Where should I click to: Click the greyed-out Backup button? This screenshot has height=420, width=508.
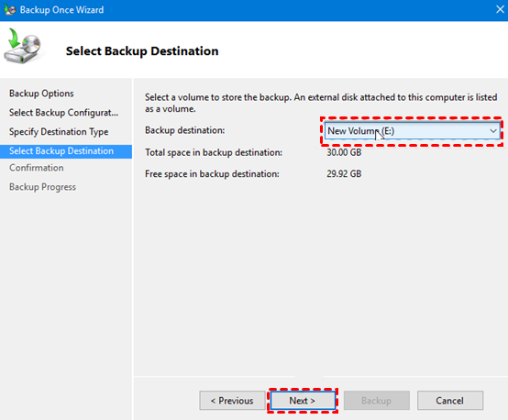tap(377, 401)
